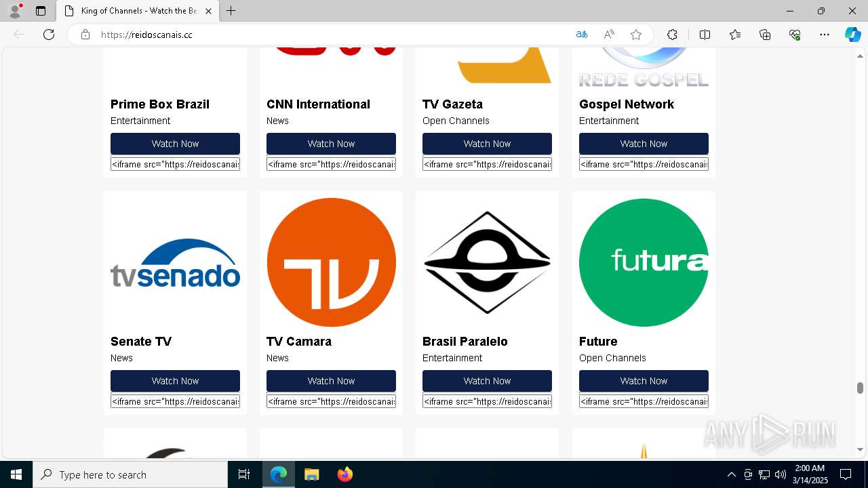The width and height of the screenshot is (868, 488).
Task: Click the scrollbar down arrow
Action: coord(860,449)
